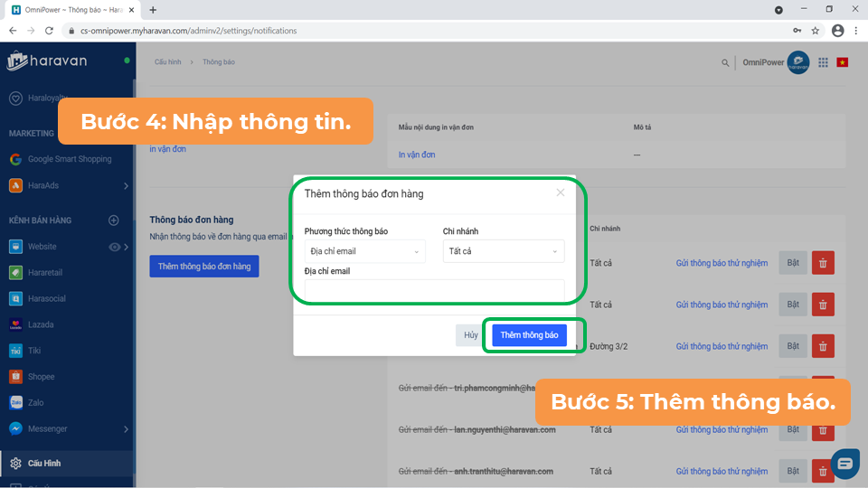Toggle Bật for the anh.tranthitu@haravan.com row
Image resolution: width=868 pixels, height=488 pixels.
pyautogui.click(x=793, y=471)
